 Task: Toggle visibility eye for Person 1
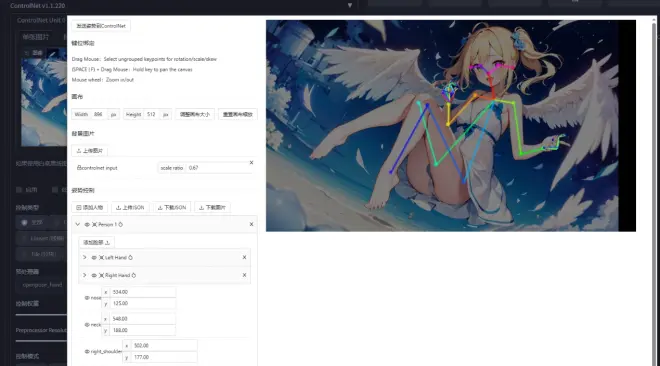87,225
